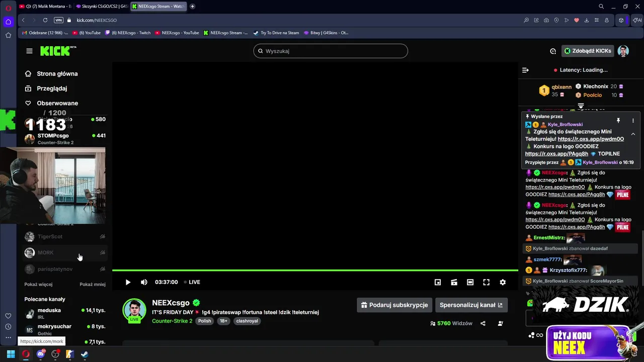644x362 pixels.
Task: Open Opera AI assistant button
Action: 638,20
